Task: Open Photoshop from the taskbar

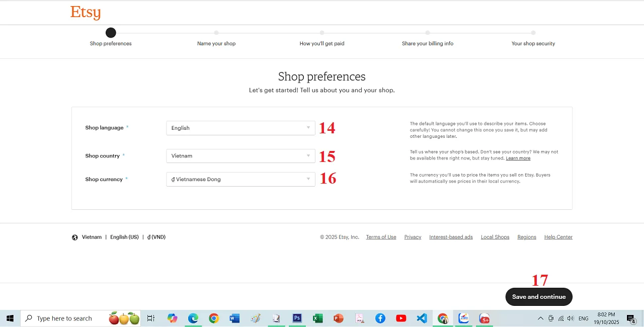Action: [x=297, y=318]
